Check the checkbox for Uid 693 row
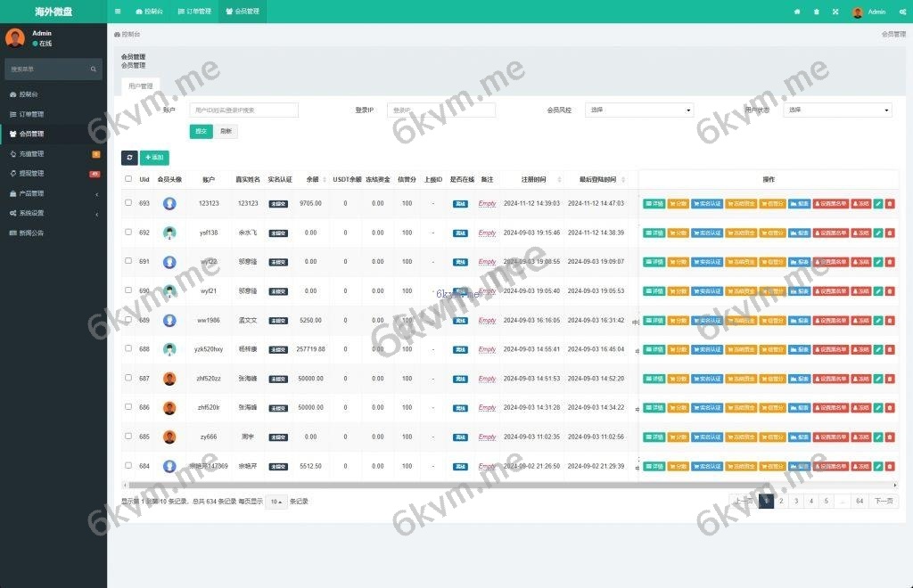 (128, 203)
